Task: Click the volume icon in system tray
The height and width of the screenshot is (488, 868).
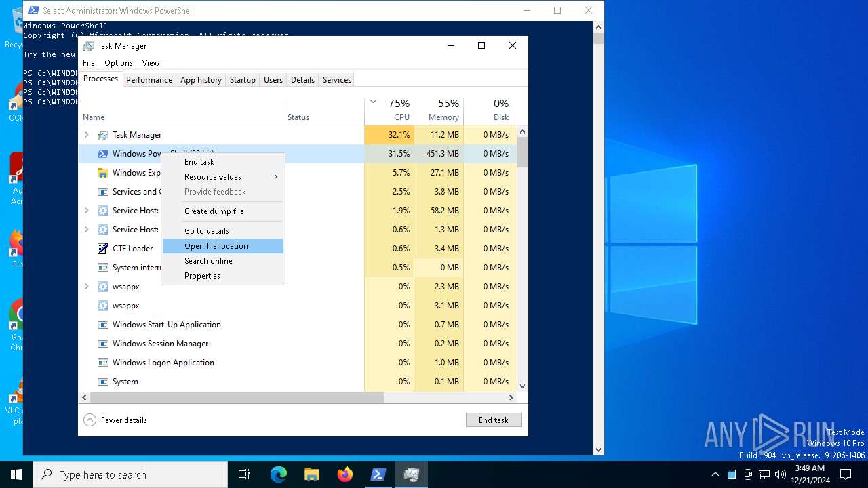Action: click(x=781, y=474)
